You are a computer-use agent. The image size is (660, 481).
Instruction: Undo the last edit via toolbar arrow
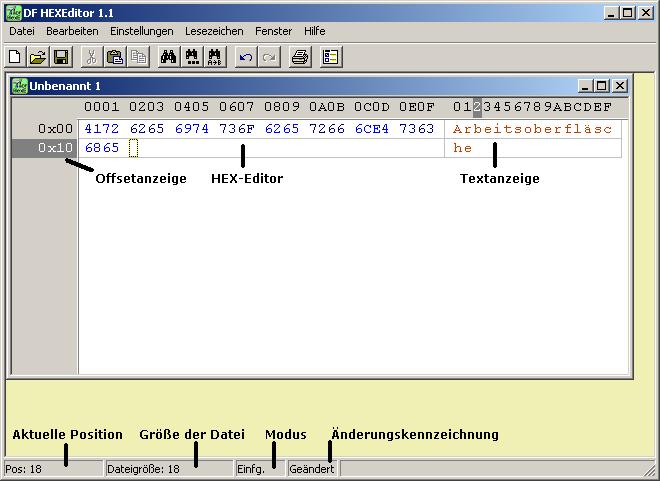(245, 57)
